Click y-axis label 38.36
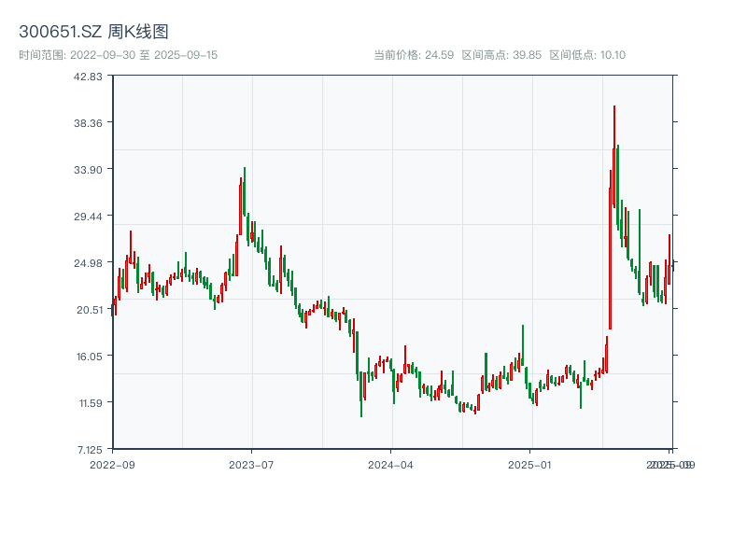The image size is (747, 560). click(x=88, y=123)
